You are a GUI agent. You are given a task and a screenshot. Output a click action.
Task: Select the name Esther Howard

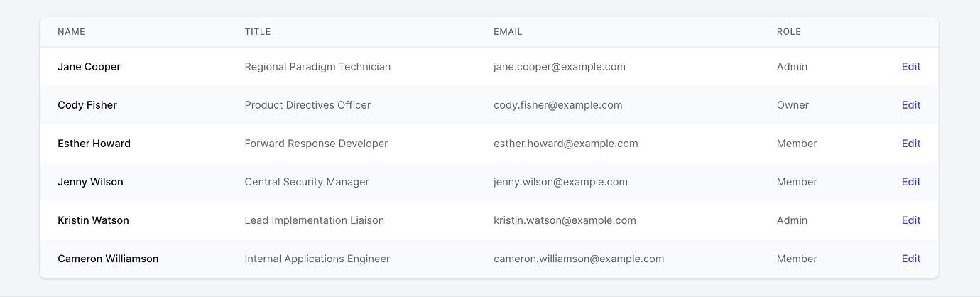pos(94,144)
